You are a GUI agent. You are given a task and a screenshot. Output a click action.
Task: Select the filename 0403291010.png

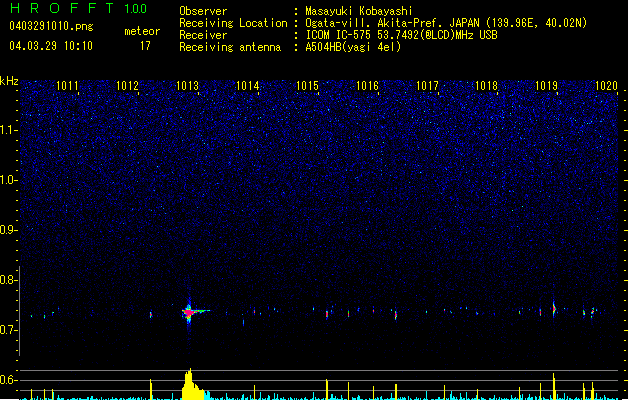[x=51, y=26]
